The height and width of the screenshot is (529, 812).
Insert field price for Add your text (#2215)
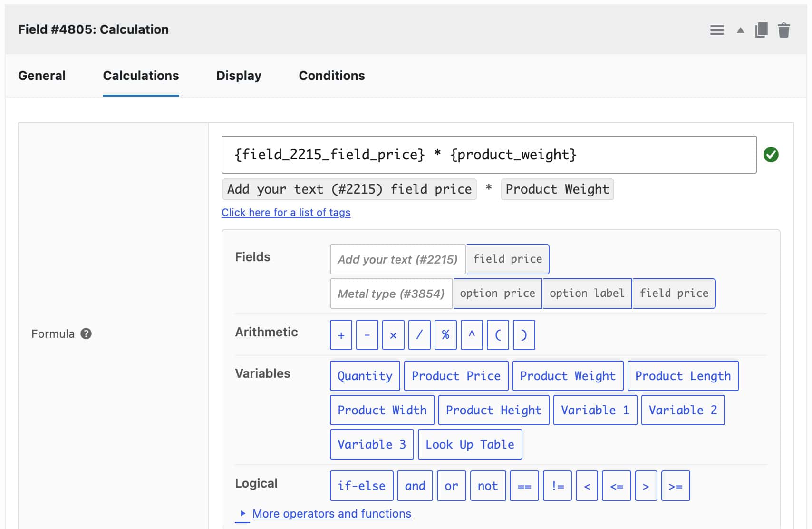508,259
